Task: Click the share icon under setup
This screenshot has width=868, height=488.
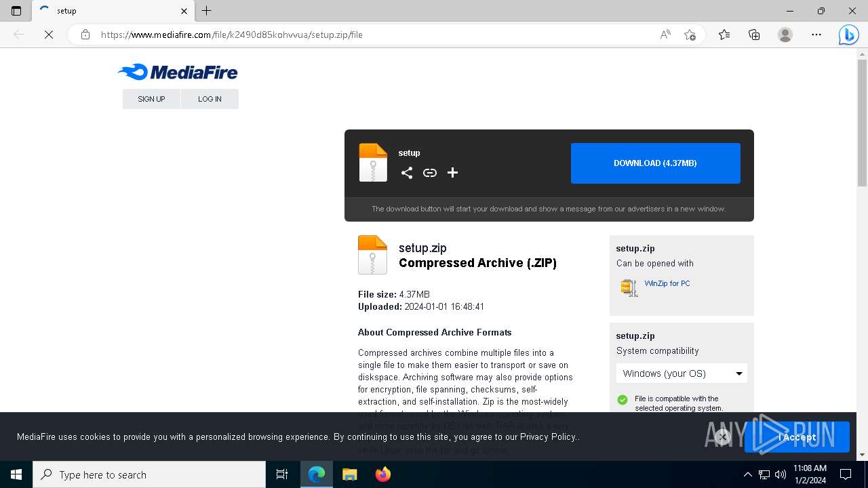Action: (407, 173)
